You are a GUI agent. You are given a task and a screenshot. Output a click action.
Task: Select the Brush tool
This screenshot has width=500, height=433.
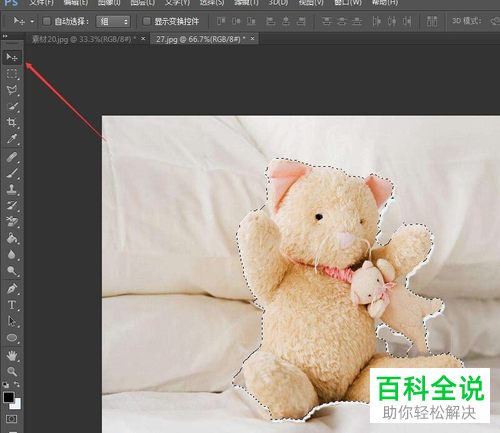[12, 173]
